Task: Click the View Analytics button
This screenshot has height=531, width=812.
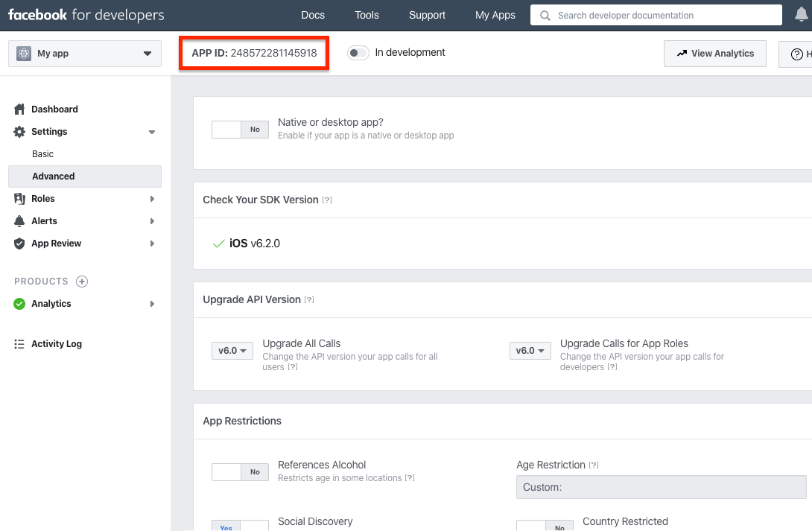Action: (715, 54)
